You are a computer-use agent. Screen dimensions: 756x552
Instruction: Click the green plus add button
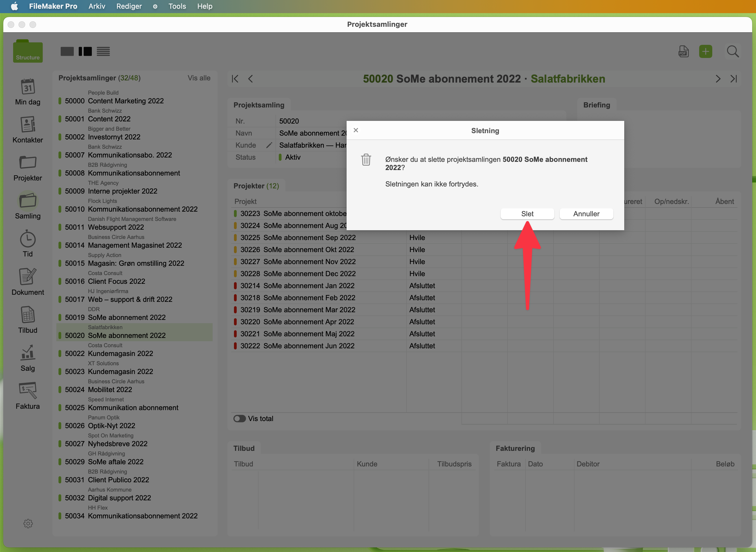click(705, 51)
